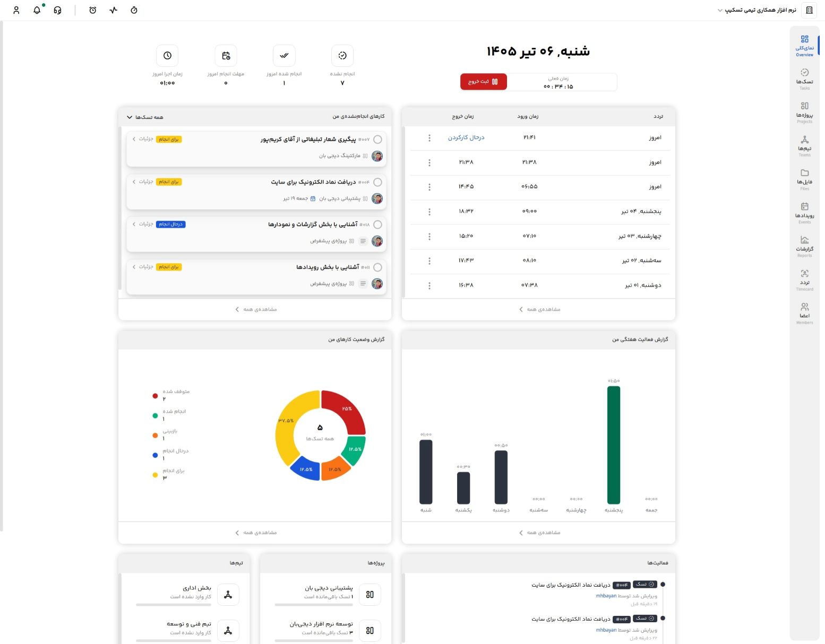Check the circle for task #004 electronic symbol
The width and height of the screenshot is (825, 644).
(x=377, y=182)
